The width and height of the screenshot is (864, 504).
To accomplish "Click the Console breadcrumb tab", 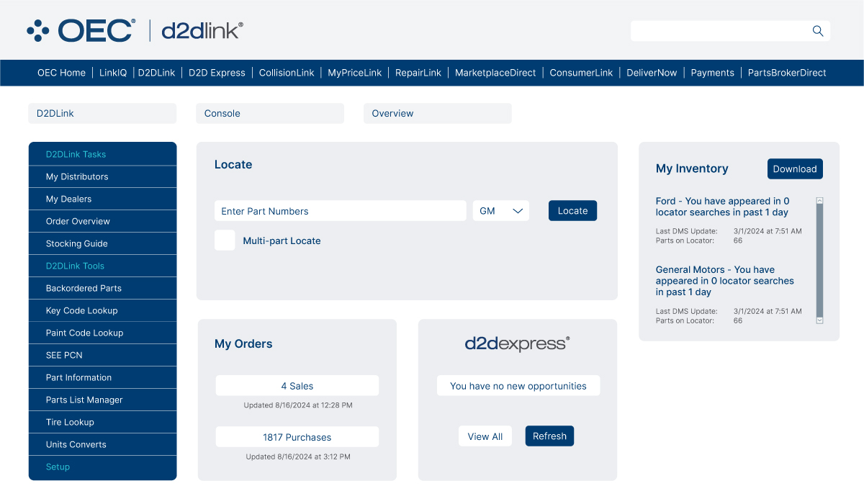I will pos(270,114).
